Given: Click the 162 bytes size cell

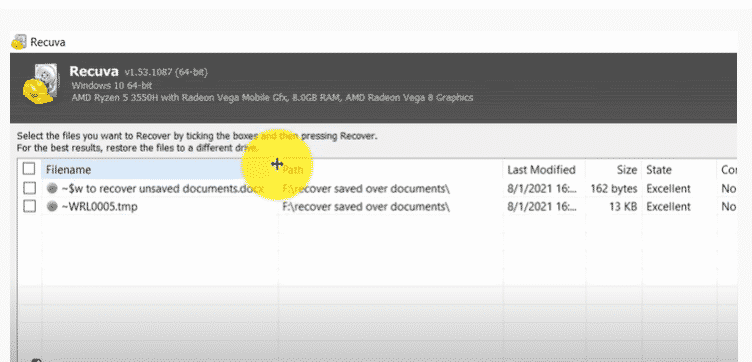Looking at the screenshot, I should [614, 189].
